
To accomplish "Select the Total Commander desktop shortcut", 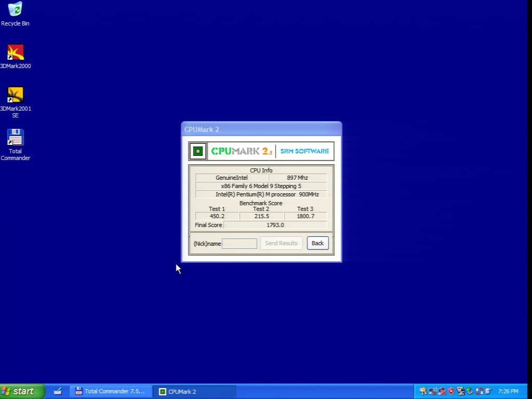I will point(15,145).
